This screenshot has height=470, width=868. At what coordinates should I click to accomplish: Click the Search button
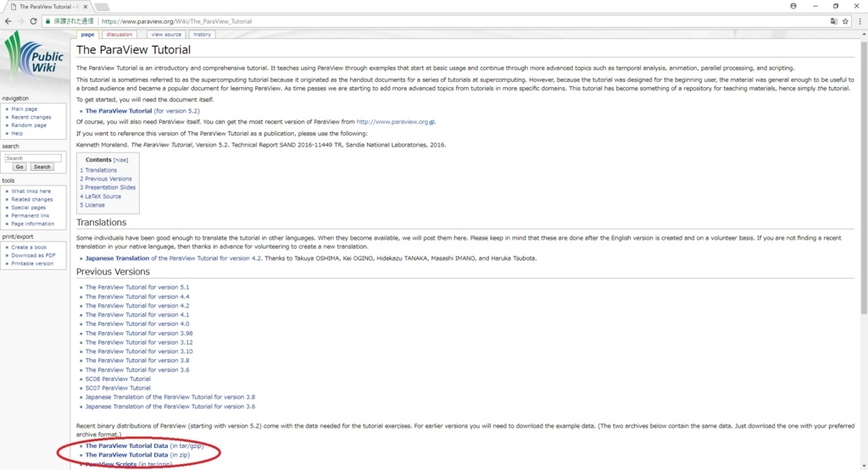42,167
